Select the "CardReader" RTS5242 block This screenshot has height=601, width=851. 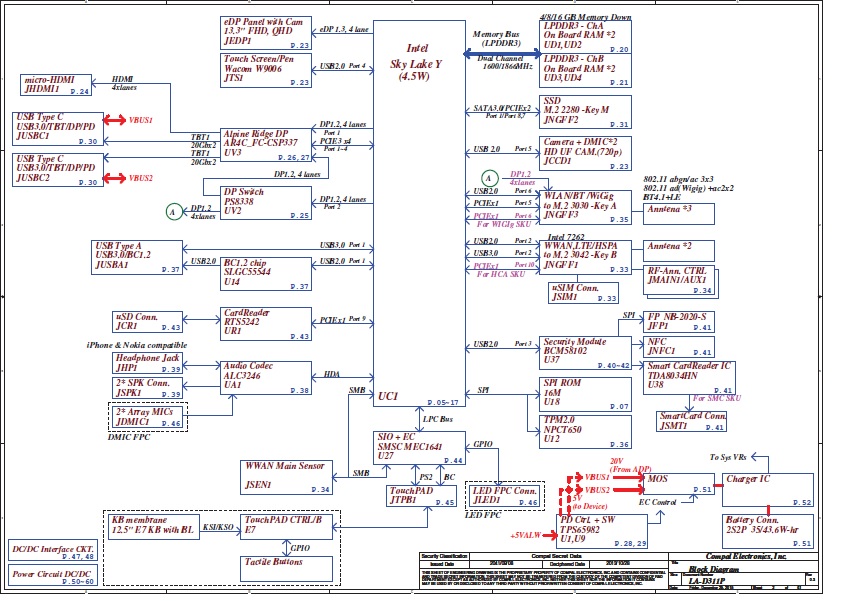click(266, 324)
